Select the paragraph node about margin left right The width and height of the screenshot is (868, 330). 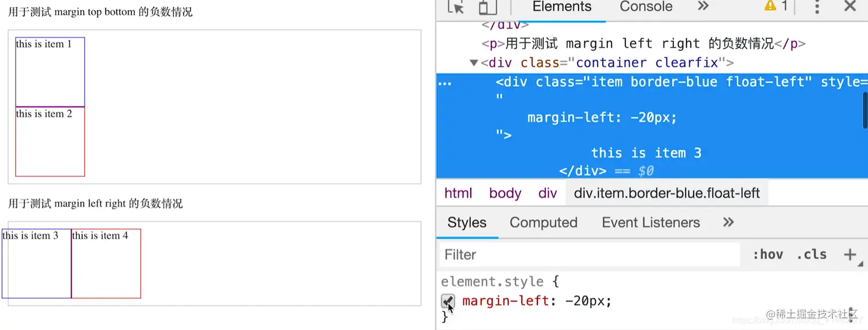[x=644, y=44]
